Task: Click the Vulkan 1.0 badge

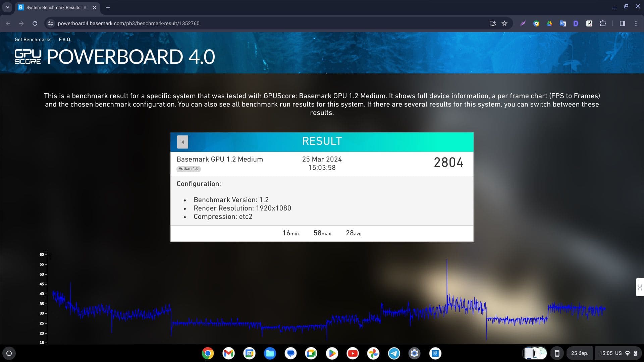Action: tap(189, 169)
